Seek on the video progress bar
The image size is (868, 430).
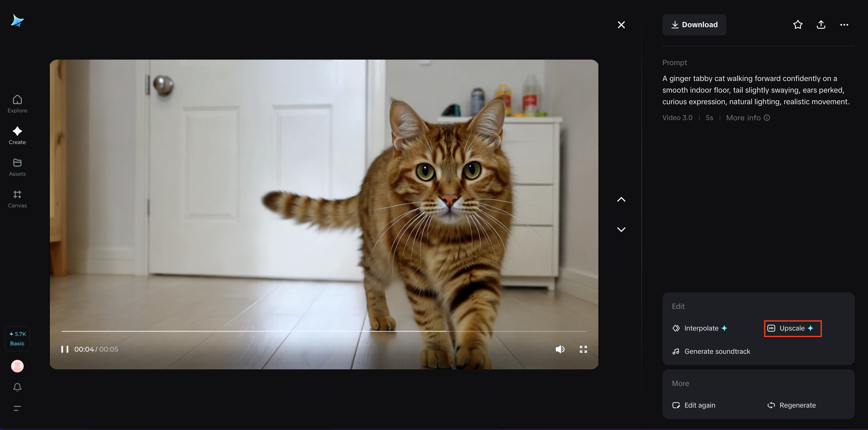click(324, 331)
